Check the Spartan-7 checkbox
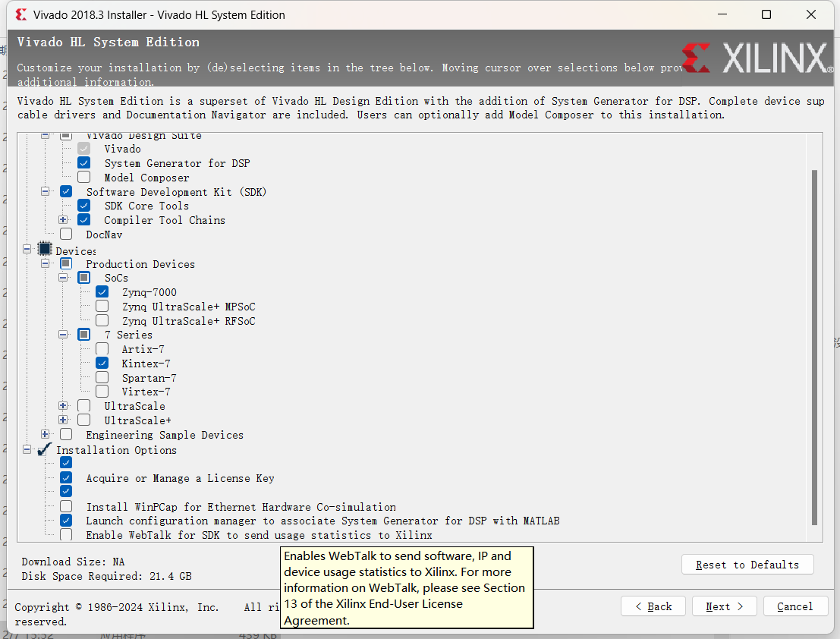This screenshot has width=840, height=639. pos(102,377)
